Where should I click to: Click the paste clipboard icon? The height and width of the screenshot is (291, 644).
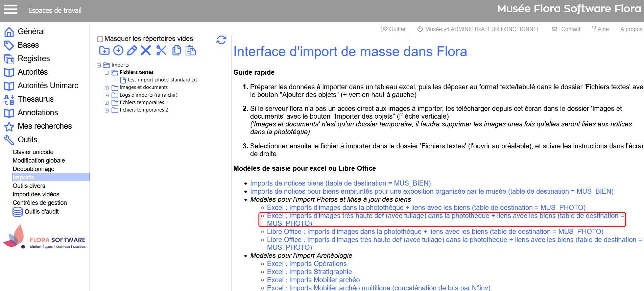point(191,50)
